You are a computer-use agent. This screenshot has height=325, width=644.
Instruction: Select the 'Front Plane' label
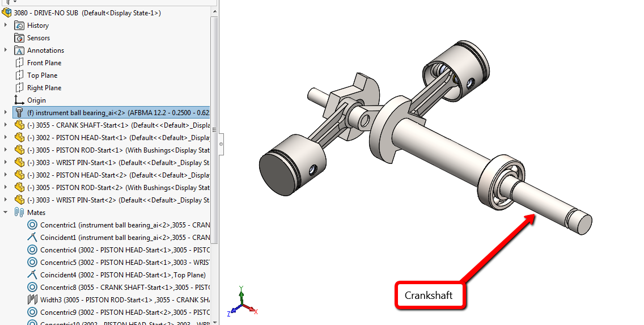pyautogui.click(x=44, y=63)
